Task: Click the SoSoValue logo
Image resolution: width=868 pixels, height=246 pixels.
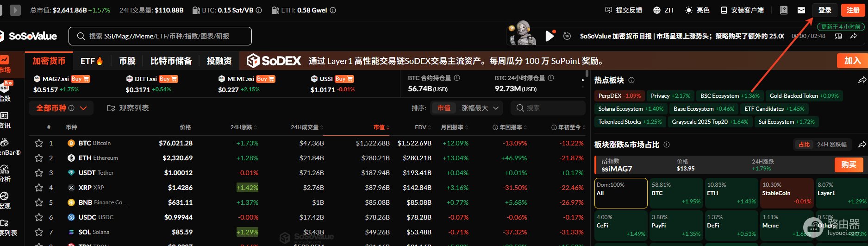Action: 29,36
